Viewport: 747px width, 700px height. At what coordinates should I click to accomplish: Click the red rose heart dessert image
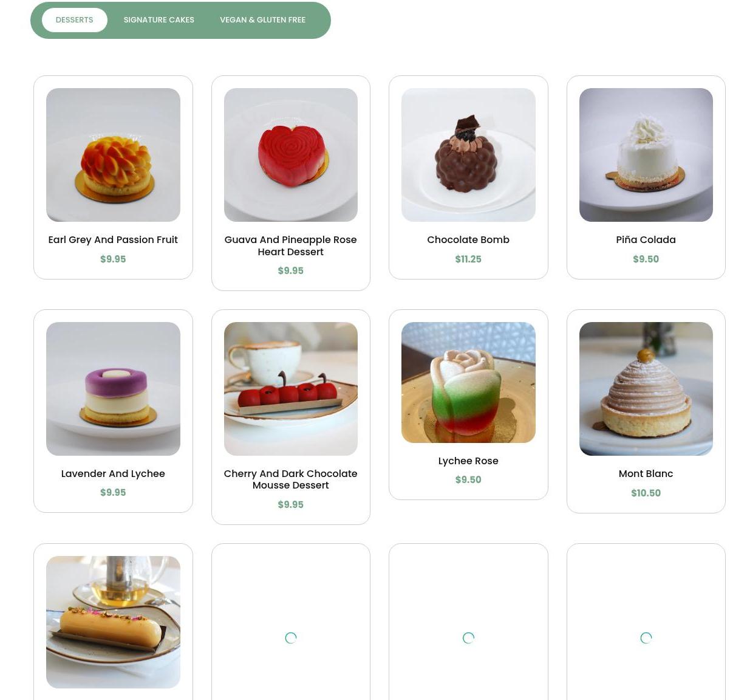290,155
